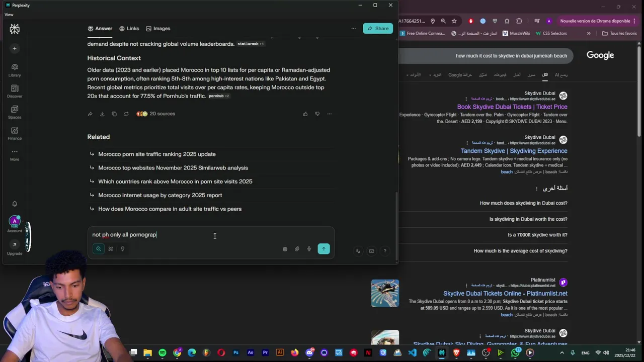This screenshot has height=362, width=644.
Task: Open Library in the Perplexity sidebar
Action: coord(15,70)
